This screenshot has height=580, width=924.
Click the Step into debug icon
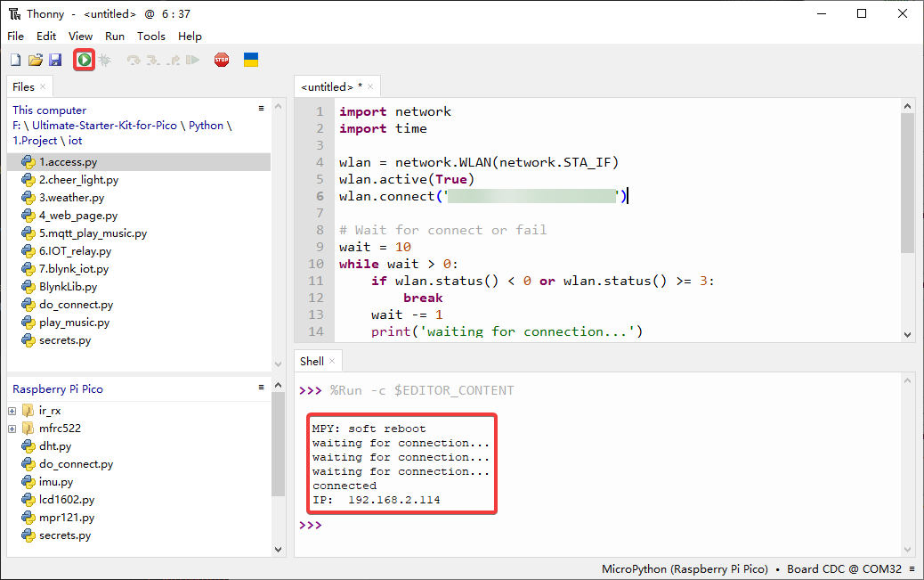tap(153, 60)
